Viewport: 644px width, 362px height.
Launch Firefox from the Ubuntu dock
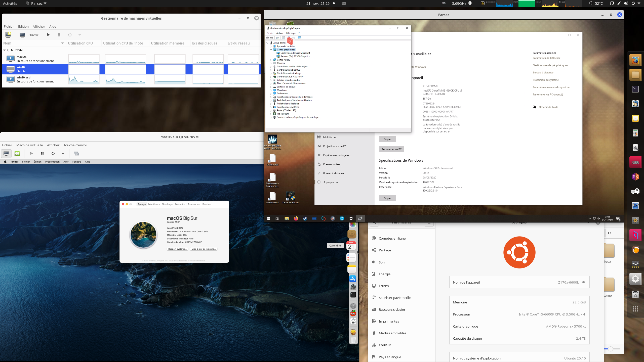635,60
